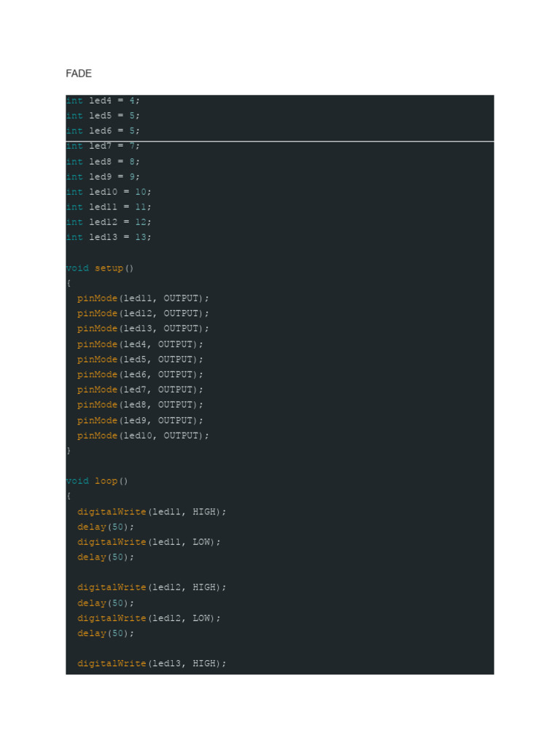Click the FADE heading text
Screen dimensions: 560x747
pos(79,74)
